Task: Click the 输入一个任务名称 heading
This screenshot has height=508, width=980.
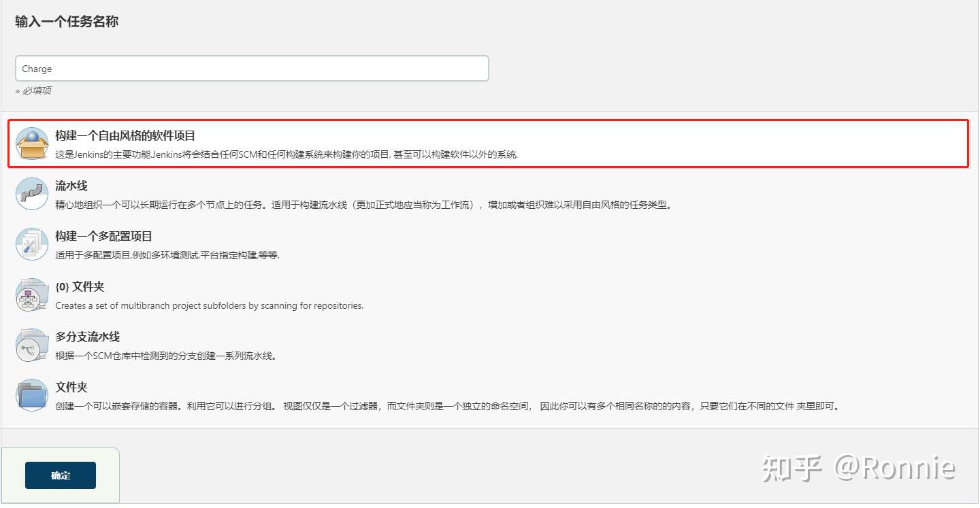Action: (65, 22)
